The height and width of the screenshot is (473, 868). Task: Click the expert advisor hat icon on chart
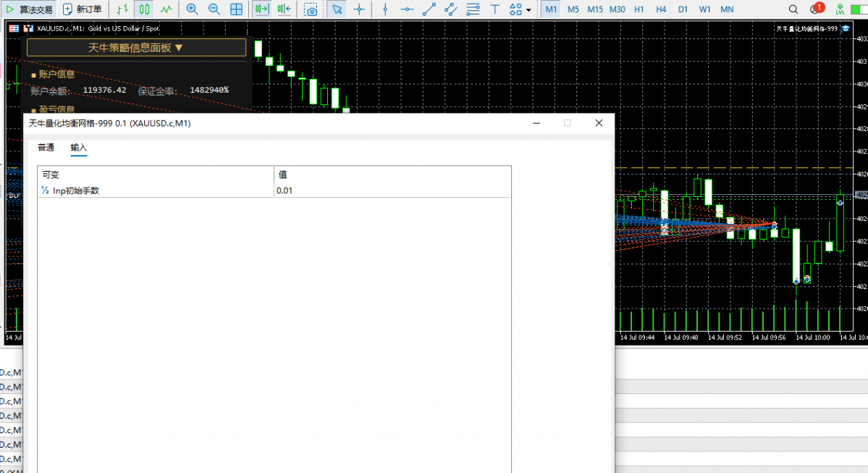(846, 28)
